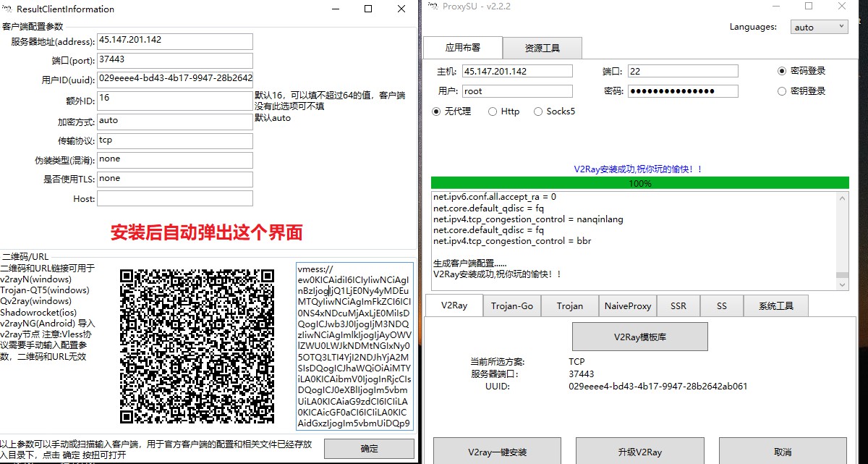Click the 升级V2Ray button
Screen dimensions: 868x464
[x=639, y=452]
